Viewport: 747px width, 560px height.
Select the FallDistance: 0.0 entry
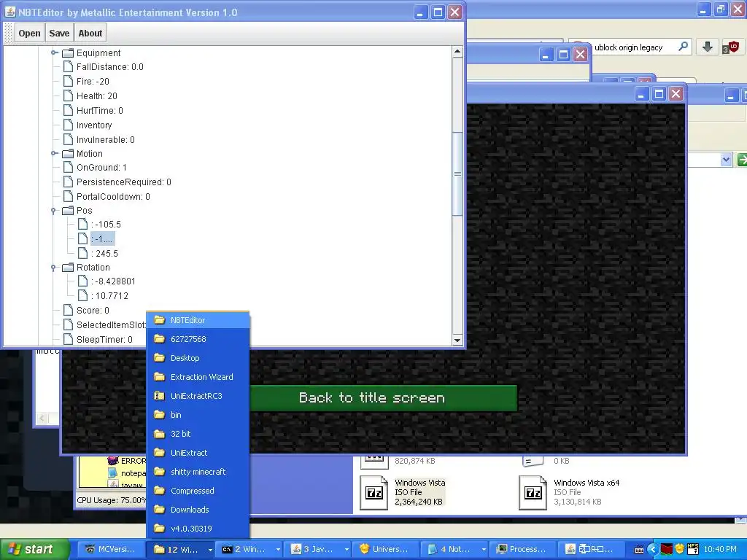109,67
